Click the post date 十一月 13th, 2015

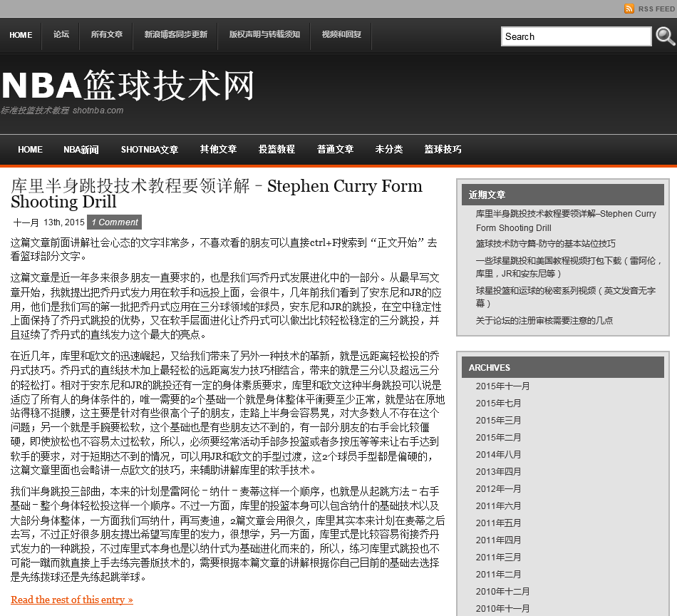click(x=48, y=222)
